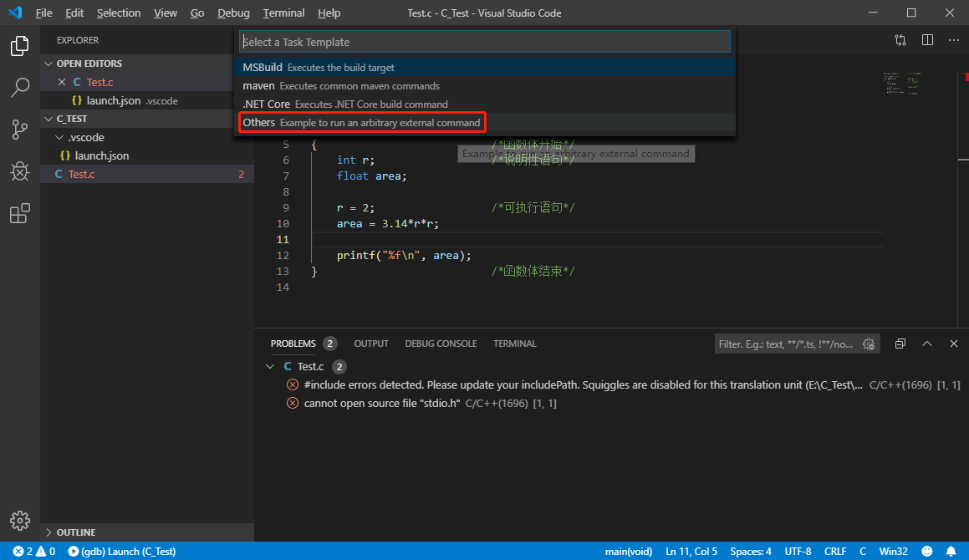Click the Split Editor icon
The height and width of the screenshot is (560, 969).
tap(927, 39)
